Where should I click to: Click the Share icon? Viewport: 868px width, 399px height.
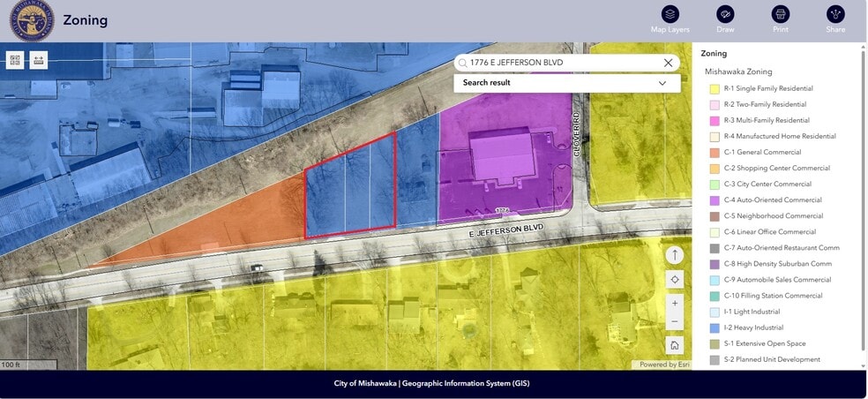834,15
